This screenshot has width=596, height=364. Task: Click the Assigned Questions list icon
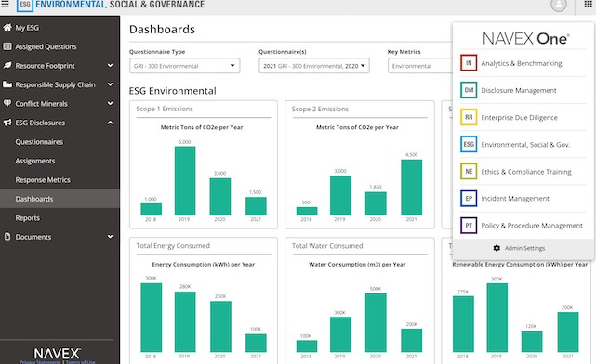coord(7,46)
